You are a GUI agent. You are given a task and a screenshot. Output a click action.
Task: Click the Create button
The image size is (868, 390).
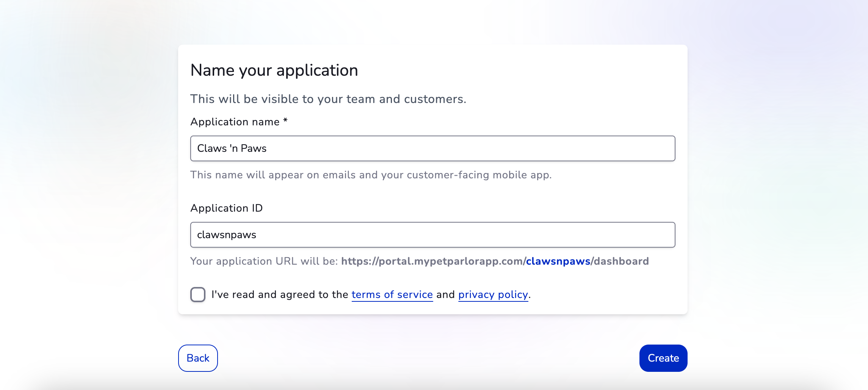pos(663,358)
